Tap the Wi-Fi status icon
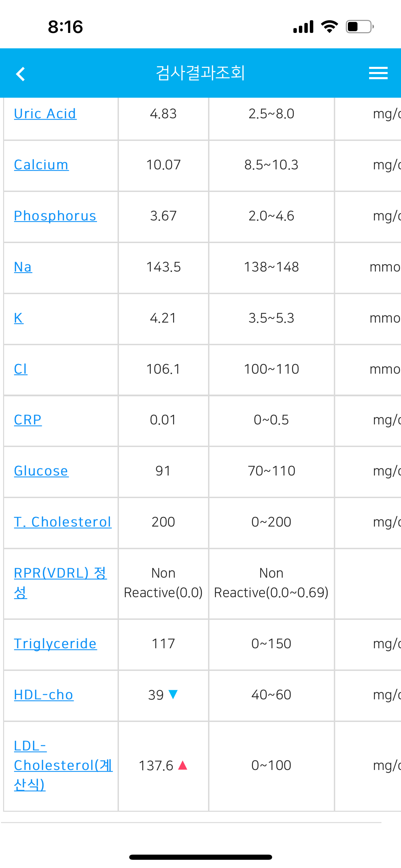Image resolution: width=401 pixels, height=868 pixels. (x=329, y=26)
